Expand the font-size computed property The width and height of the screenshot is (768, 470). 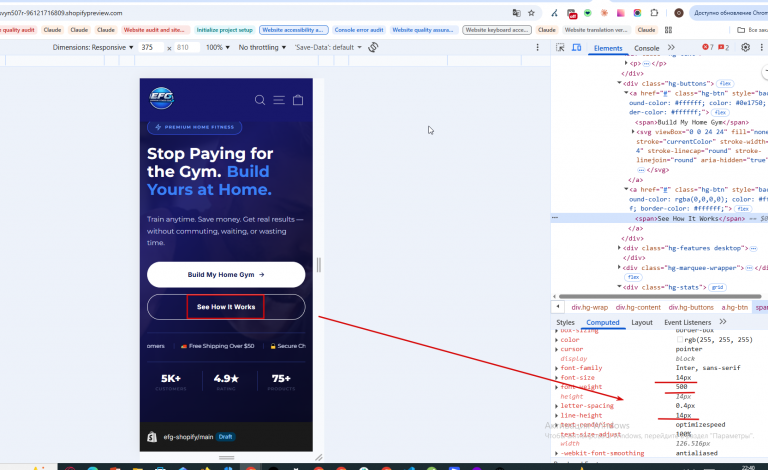(x=556, y=377)
